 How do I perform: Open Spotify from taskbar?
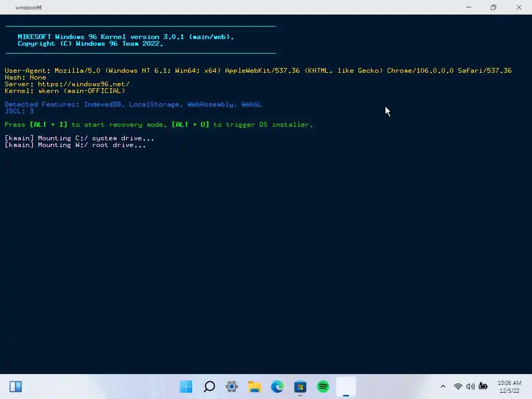(323, 387)
